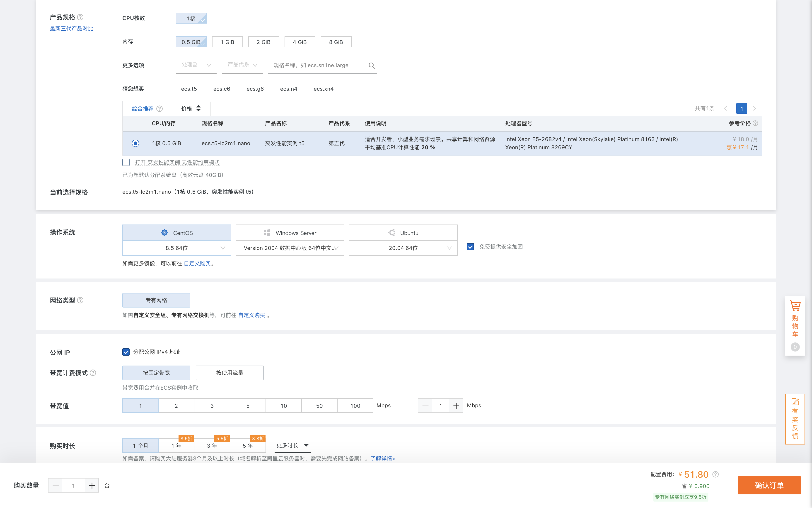Screen dimensions: 812x508
Task: Select the ecs.t5-lc2m1.nano radio button
Action: click(135, 143)
